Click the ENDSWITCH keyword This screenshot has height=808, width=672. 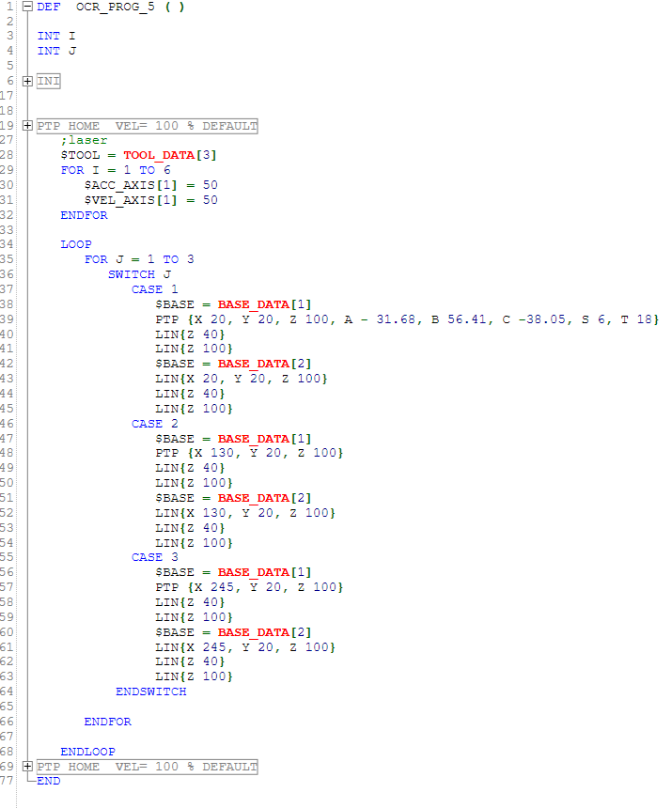point(151,691)
